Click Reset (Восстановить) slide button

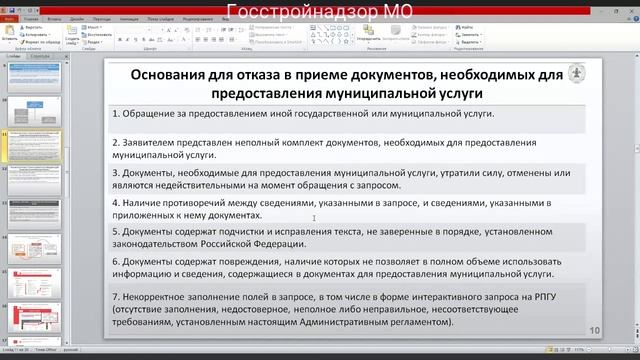click(96, 35)
